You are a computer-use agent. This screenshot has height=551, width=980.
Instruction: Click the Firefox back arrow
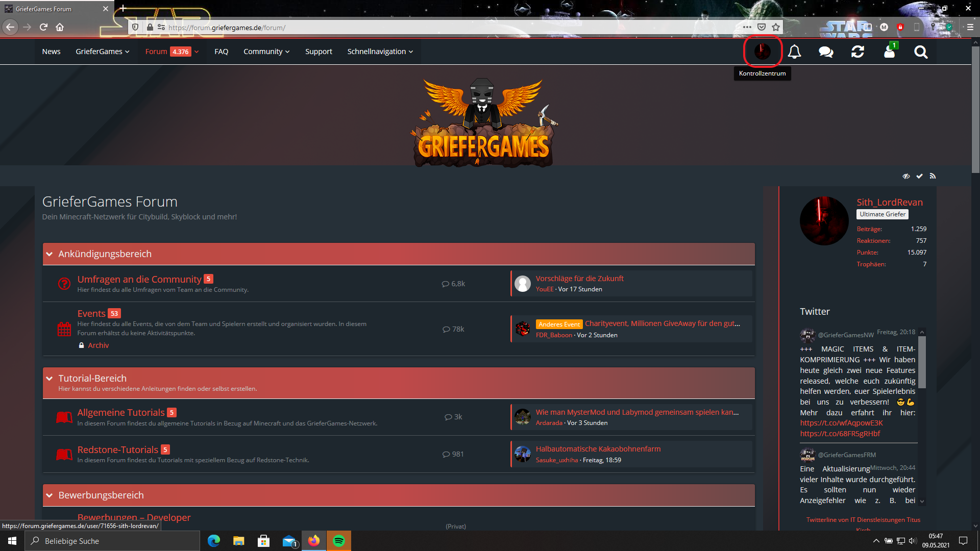click(10, 27)
